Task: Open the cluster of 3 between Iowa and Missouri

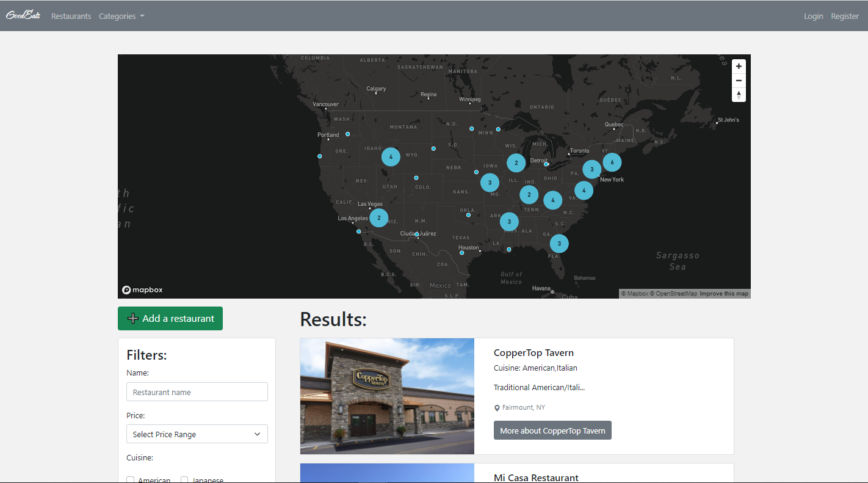Action: (490, 183)
